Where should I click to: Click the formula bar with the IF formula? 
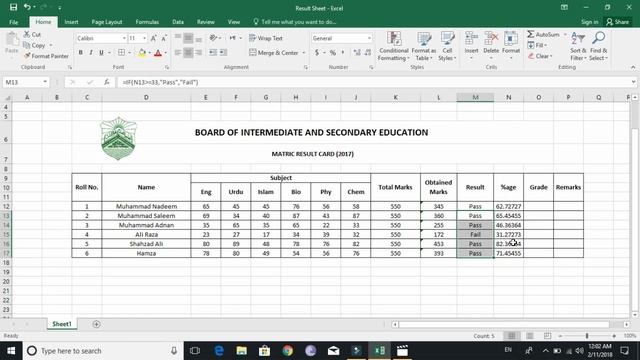pyautogui.click(x=373, y=82)
